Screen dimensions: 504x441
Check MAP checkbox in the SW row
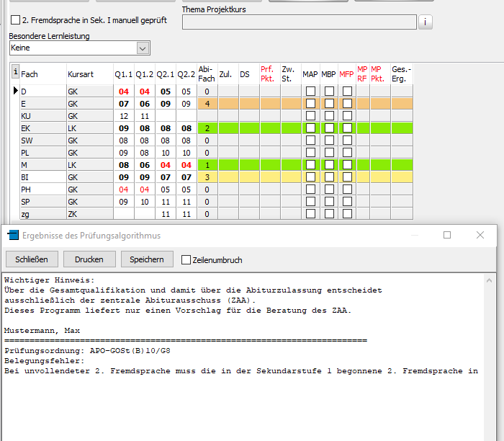click(x=310, y=141)
